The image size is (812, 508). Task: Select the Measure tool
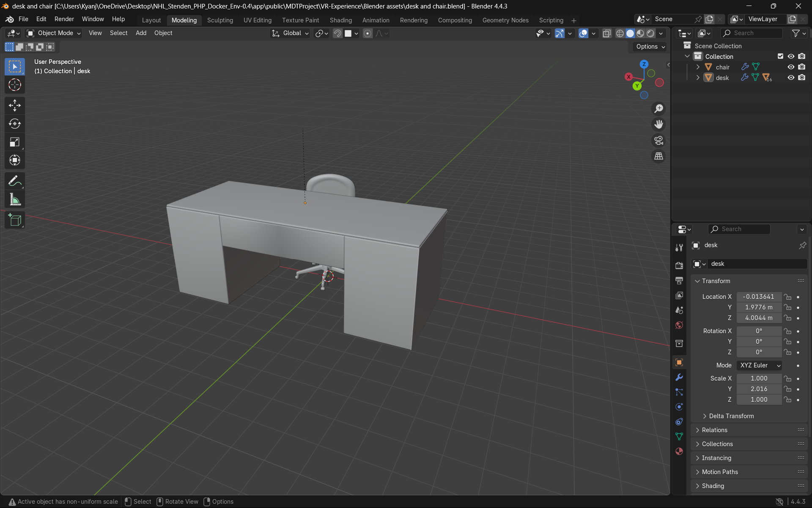click(15, 199)
